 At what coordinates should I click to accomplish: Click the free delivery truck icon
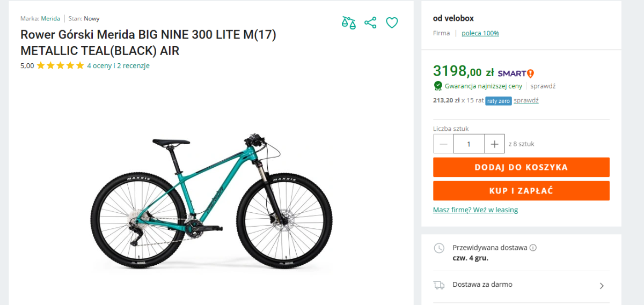439,285
